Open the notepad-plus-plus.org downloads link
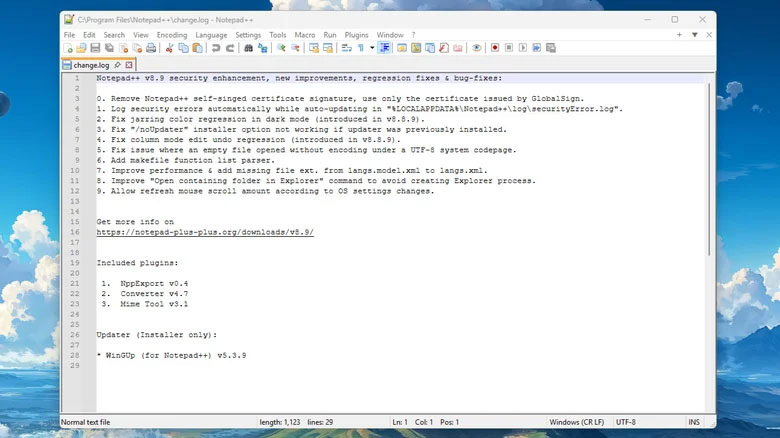This screenshot has height=438, width=780. (x=205, y=232)
